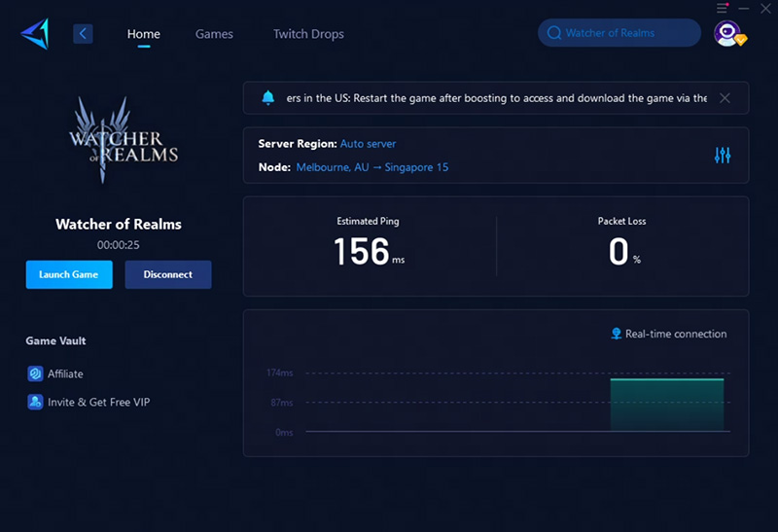
Task: Click the Launch Game button
Action: coord(69,274)
